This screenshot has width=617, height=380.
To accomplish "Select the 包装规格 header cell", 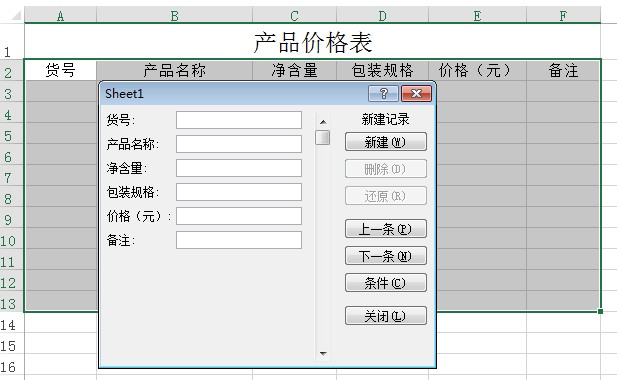I will (382, 70).
